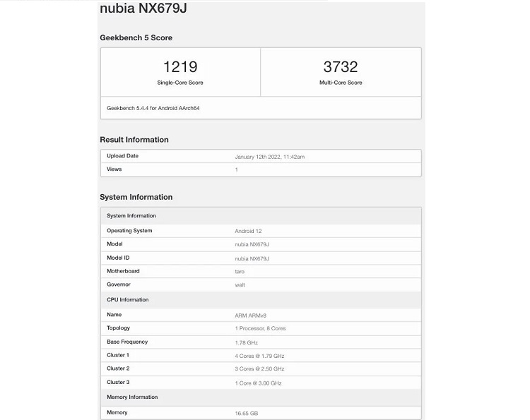Click the CPU Name label

click(x=114, y=314)
